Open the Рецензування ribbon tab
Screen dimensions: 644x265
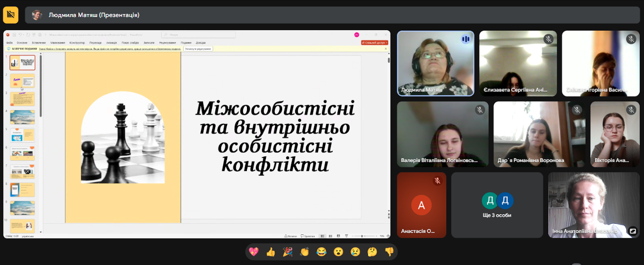pyautogui.click(x=168, y=43)
